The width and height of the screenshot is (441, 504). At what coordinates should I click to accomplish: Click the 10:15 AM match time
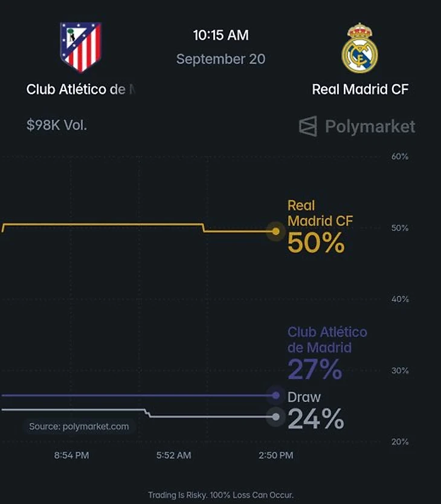[x=220, y=35]
